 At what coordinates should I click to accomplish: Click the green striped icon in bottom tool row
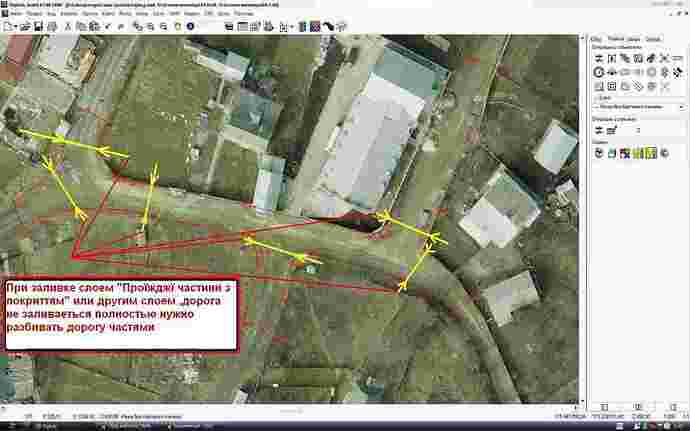tap(638, 153)
